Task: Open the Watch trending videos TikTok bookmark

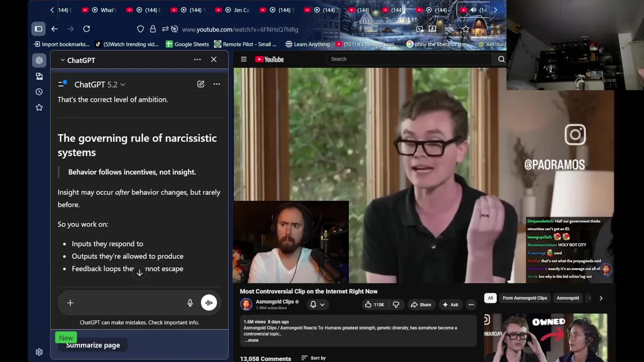Action: click(x=127, y=44)
